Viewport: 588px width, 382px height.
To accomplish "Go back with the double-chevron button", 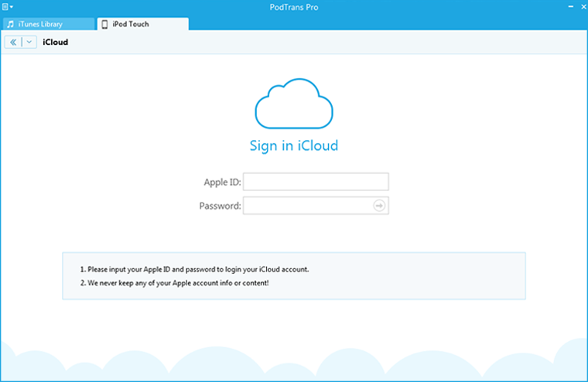I will (13, 42).
